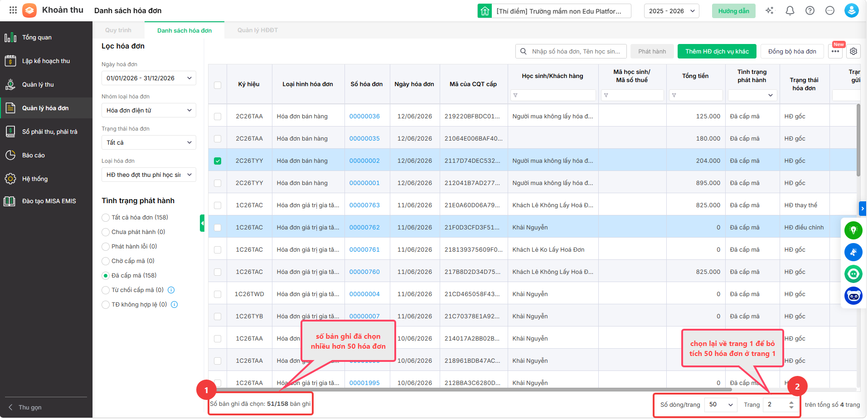Open Số dòng/trang page size dropdown

tap(721, 404)
